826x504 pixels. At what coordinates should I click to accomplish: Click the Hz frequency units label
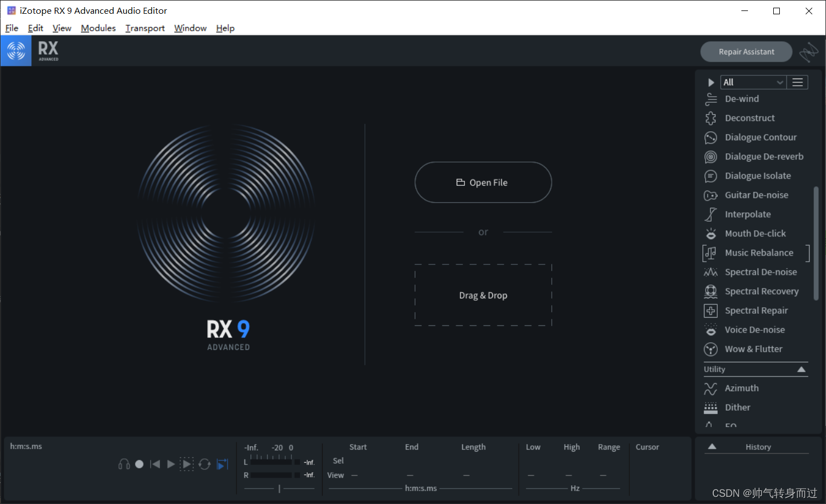(x=575, y=488)
